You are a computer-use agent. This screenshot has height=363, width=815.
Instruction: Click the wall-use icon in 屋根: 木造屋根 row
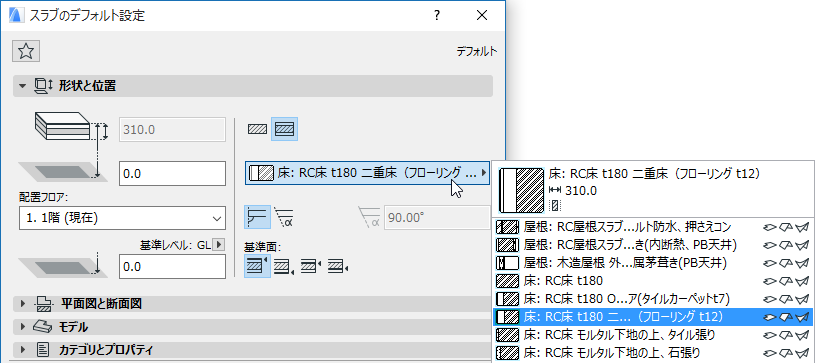click(x=769, y=263)
